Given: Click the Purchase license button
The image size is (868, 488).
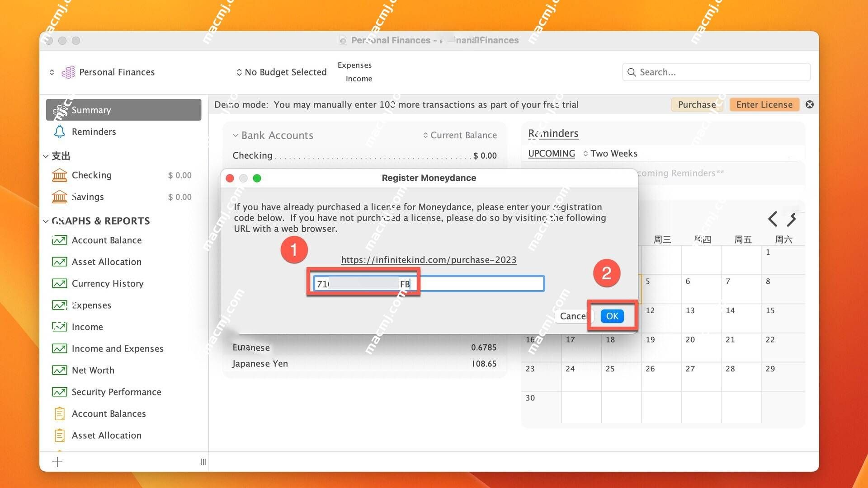Looking at the screenshot, I should coord(696,104).
